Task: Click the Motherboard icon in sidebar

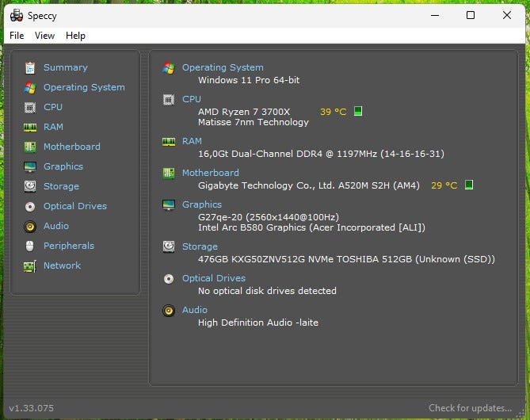Action: pyautogui.click(x=30, y=147)
